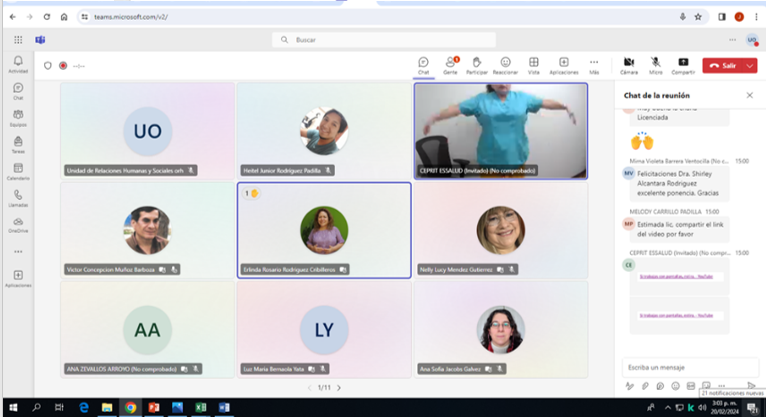Screen dimensions: 766x417
Task: Go to previous participants page
Action: (309, 388)
